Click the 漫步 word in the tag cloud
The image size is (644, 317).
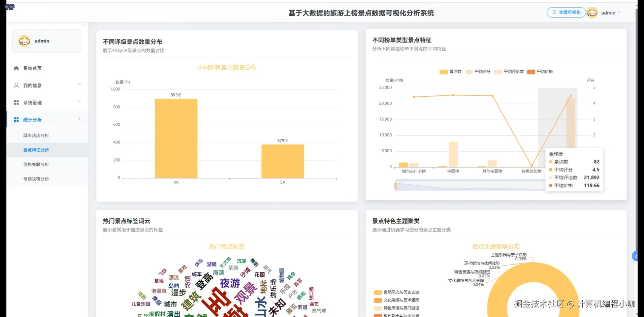[x=179, y=293]
